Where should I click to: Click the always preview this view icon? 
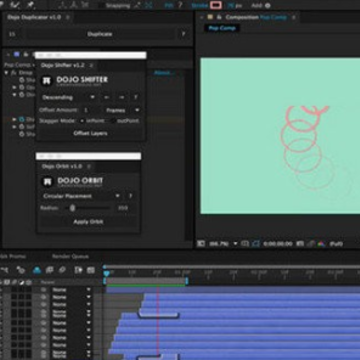coord(201,244)
